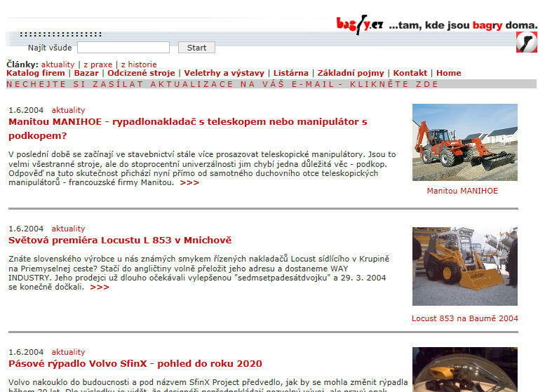
Task: Click the bagry.cz logo
Action: coord(360,25)
